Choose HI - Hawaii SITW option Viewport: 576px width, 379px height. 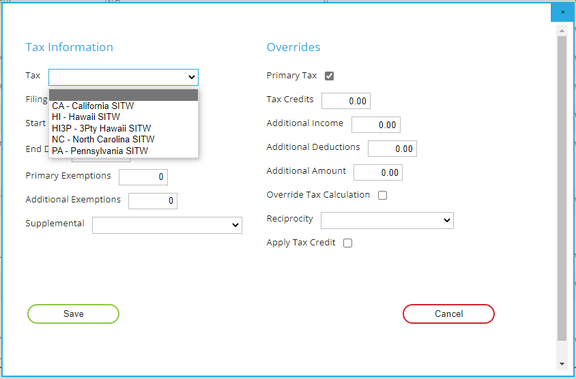(x=123, y=117)
